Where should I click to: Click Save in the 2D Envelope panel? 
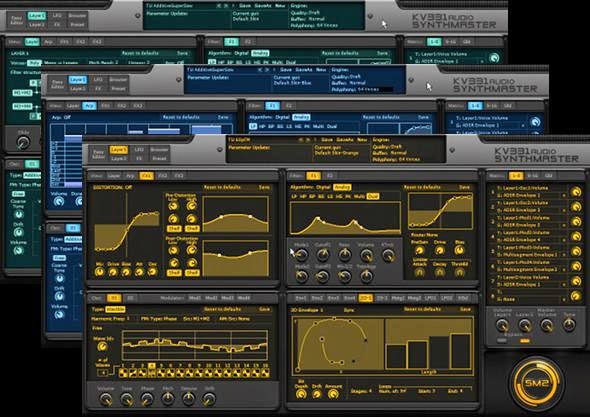pos(465,309)
